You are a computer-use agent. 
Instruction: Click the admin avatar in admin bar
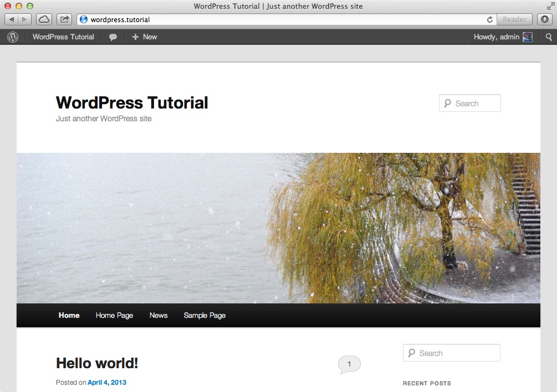pyautogui.click(x=528, y=37)
